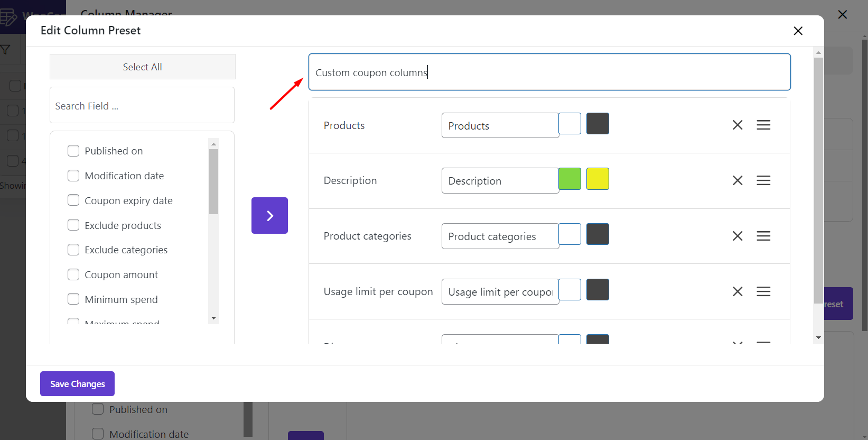Open the green color swatch for Description

tap(570, 179)
